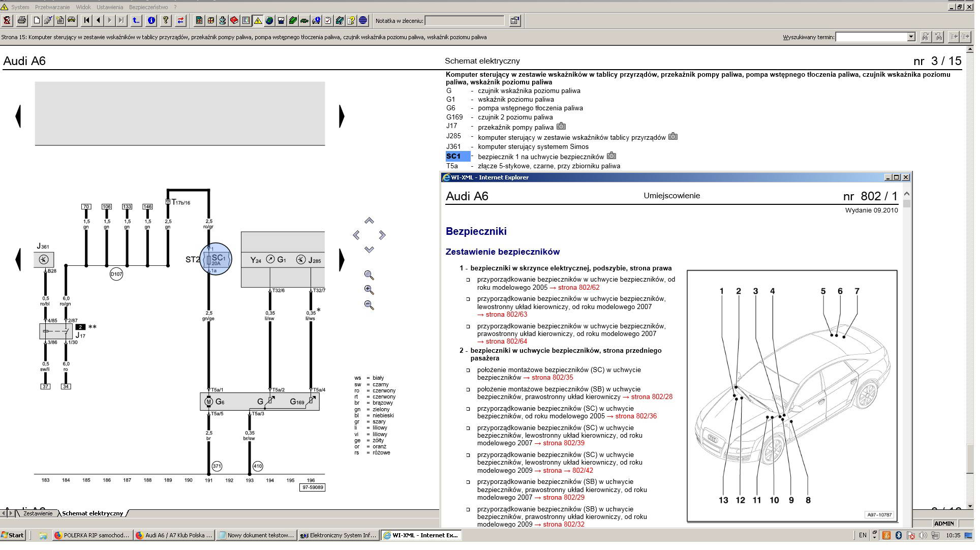The width and height of the screenshot is (980, 550).
Task: Click the Windows Start button
Action: (13, 535)
